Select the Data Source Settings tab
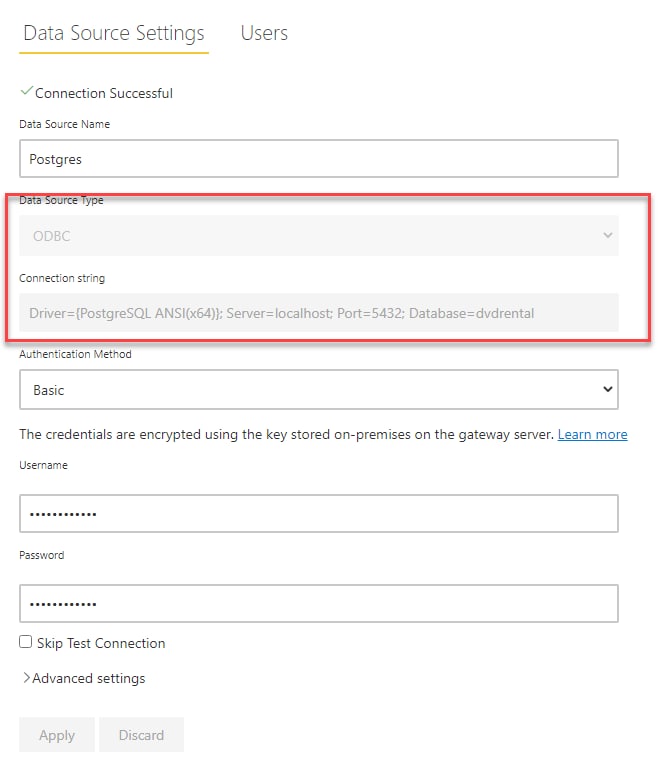Image resolution: width=667 pixels, height=779 pixels. [114, 33]
